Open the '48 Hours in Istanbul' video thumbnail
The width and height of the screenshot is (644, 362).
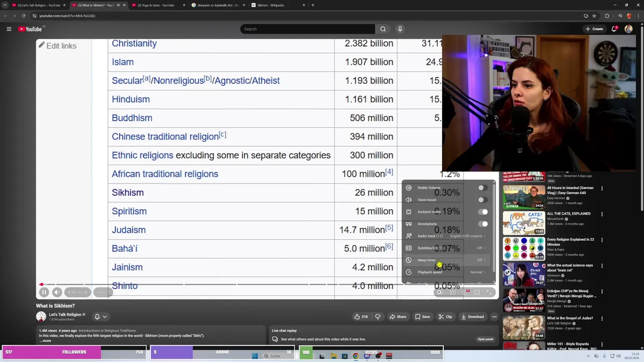524,197
